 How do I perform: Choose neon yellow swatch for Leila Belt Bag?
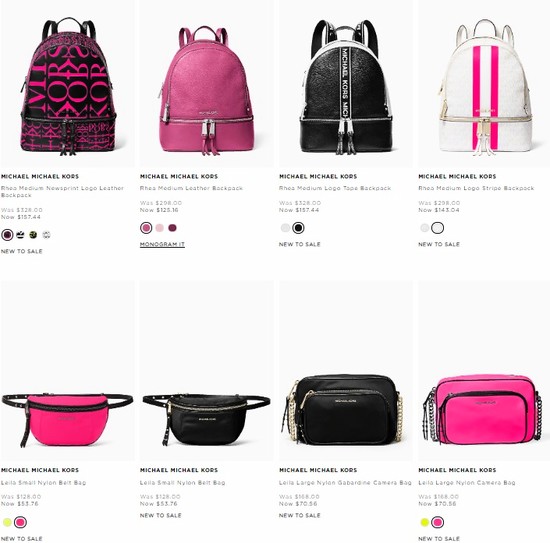[x=7, y=522]
